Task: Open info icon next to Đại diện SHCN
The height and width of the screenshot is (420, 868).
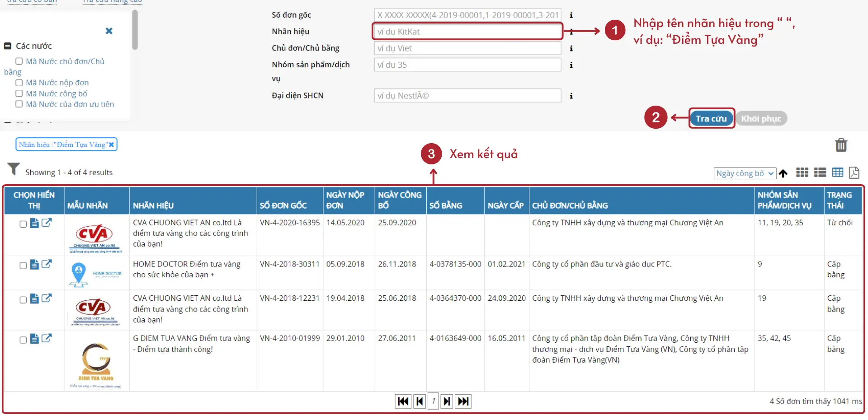Action: tap(571, 96)
